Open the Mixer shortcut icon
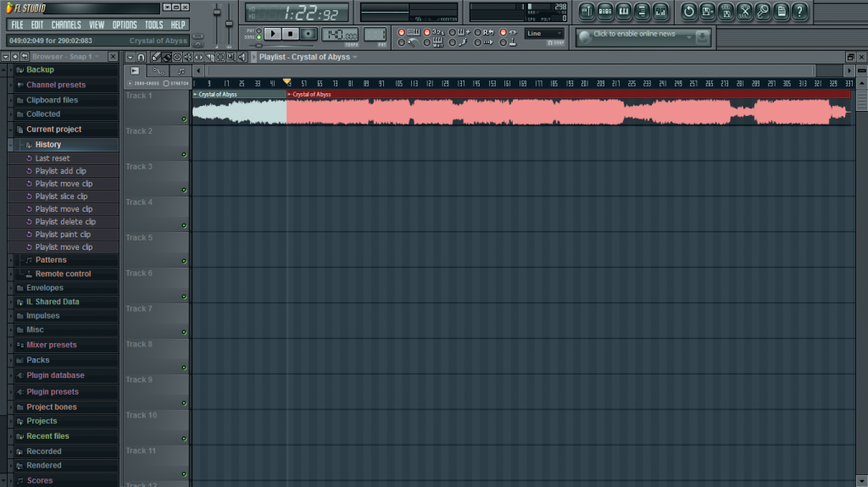The width and height of the screenshot is (868, 487). [660, 11]
